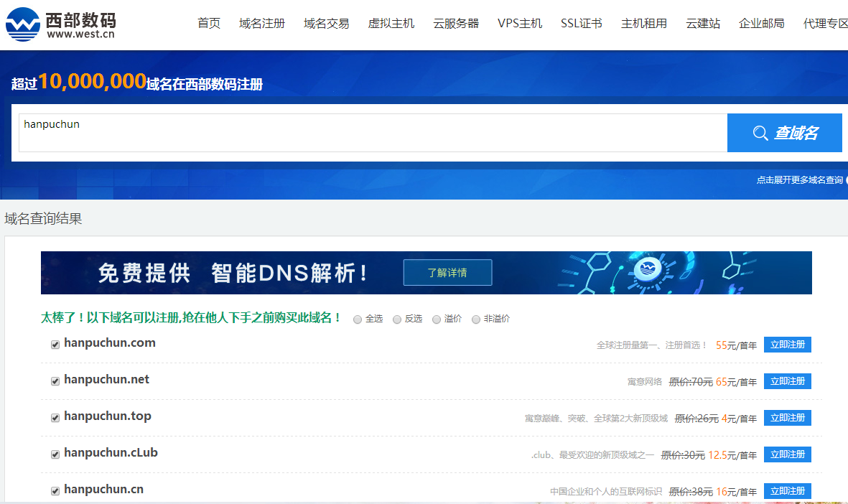Open the 首页 menu item
The width and height of the screenshot is (848, 504).
point(208,22)
